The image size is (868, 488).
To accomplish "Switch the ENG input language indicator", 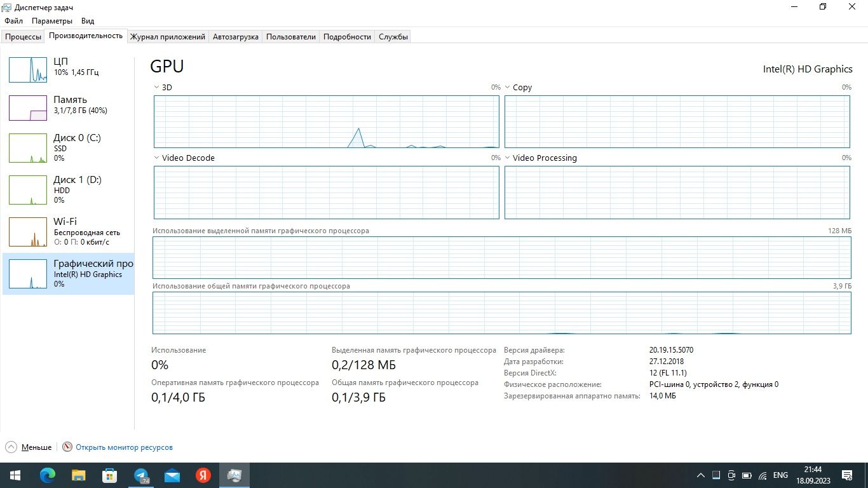I will [x=780, y=475].
